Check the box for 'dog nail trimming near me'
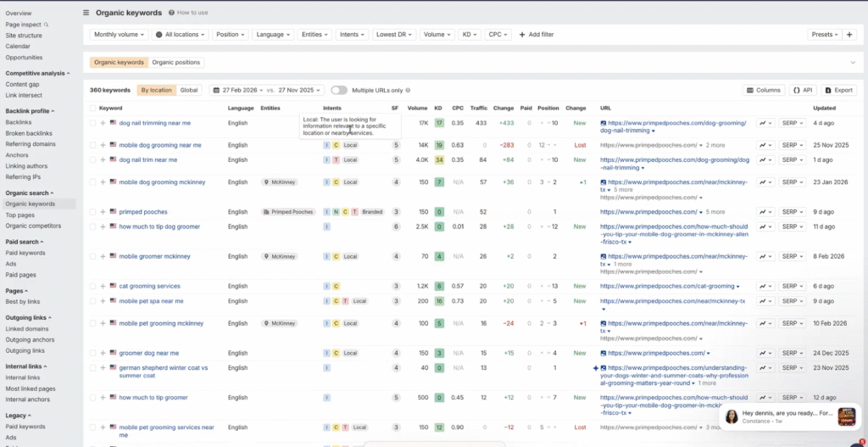This screenshot has width=868, height=447. [x=93, y=123]
